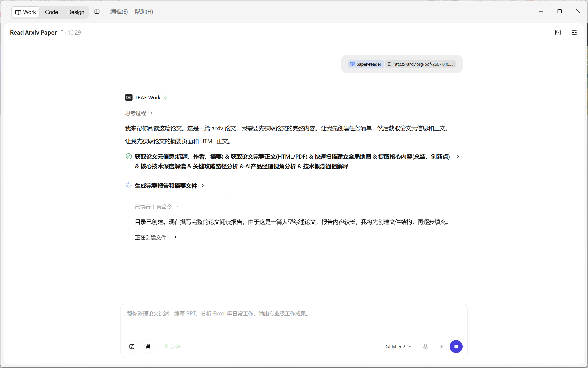
Task: Minimize the TRAE window
Action: point(541,11)
